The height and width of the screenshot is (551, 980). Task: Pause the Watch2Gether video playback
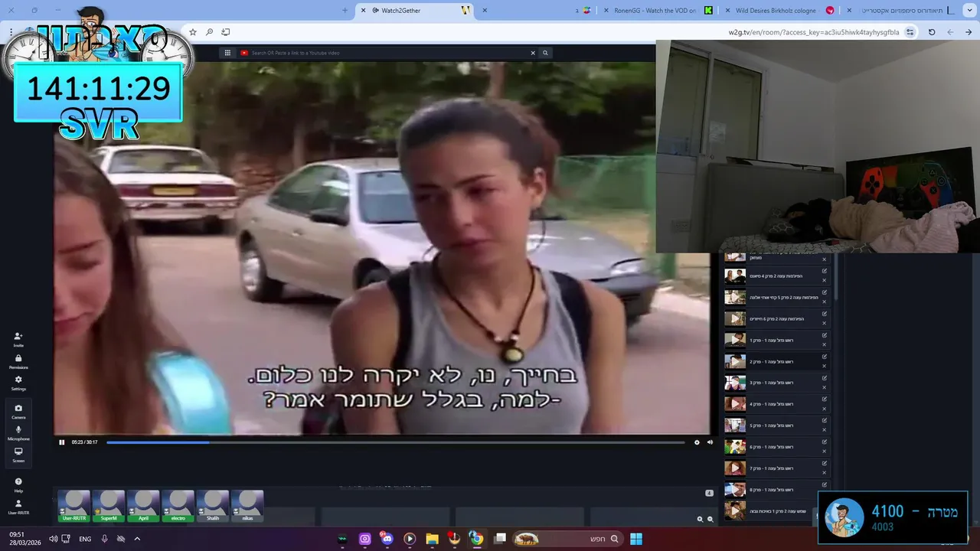(62, 442)
